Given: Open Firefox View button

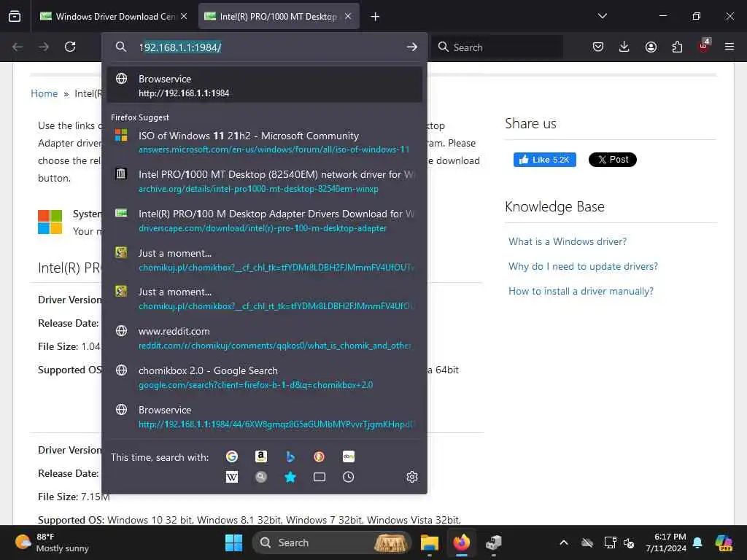Looking at the screenshot, I should pyautogui.click(x=15, y=16).
